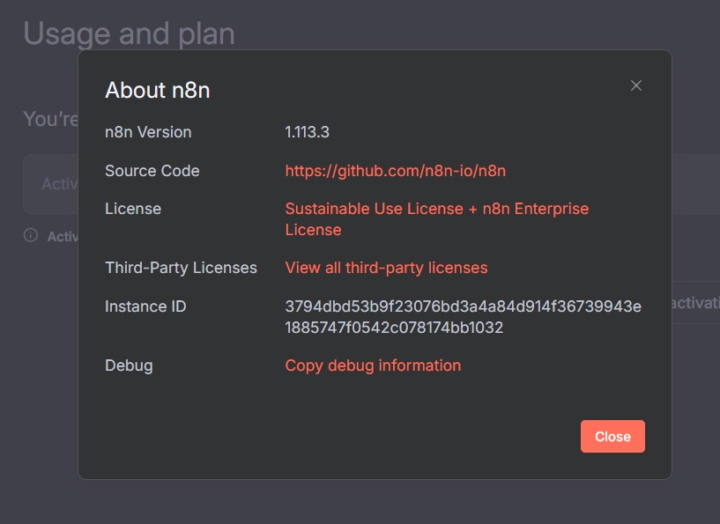Click the Debug label
The height and width of the screenshot is (524, 720).
click(x=129, y=366)
